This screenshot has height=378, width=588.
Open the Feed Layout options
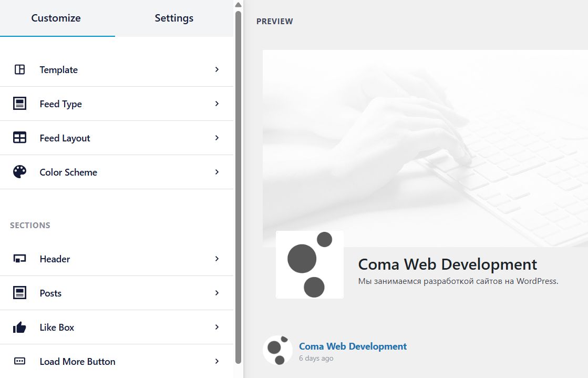pyautogui.click(x=216, y=137)
